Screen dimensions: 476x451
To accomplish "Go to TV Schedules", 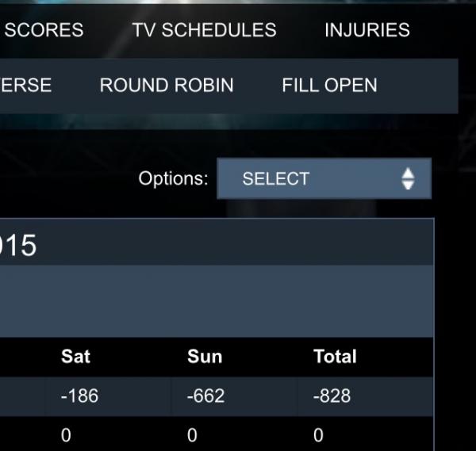I will tap(204, 30).
